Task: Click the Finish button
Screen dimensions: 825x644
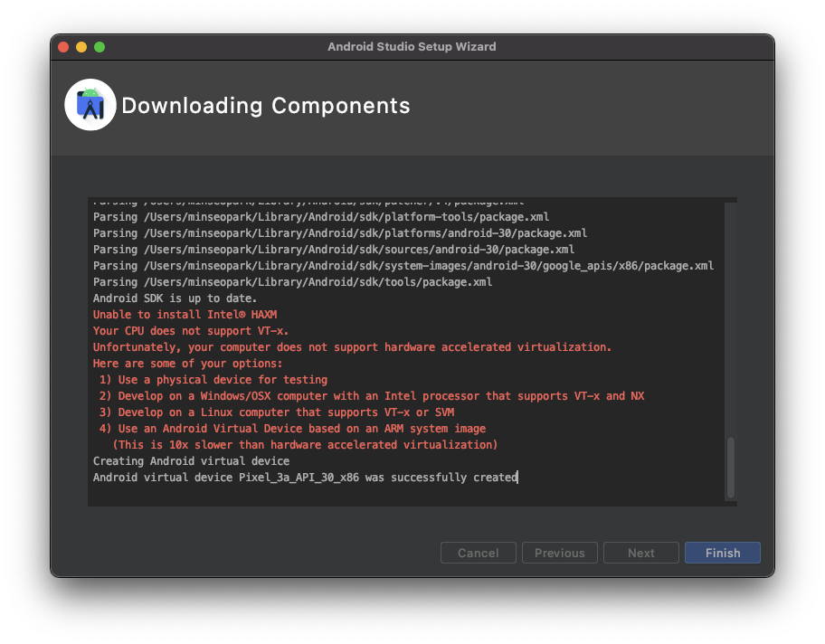Action: click(x=723, y=553)
